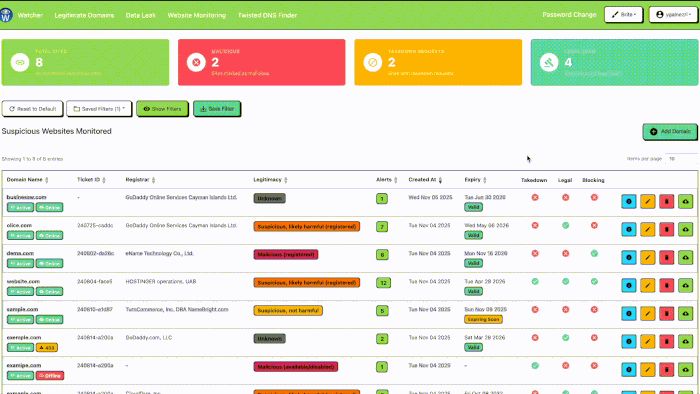Image resolution: width=700 pixels, height=394 pixels.
Task: Click cloud upload icon for olice.com
Action: [685, 229]
